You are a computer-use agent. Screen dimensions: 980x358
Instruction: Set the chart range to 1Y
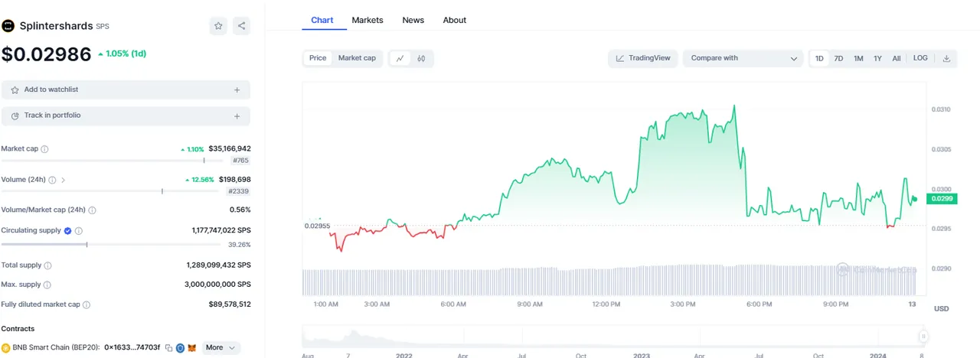(877, 59)
